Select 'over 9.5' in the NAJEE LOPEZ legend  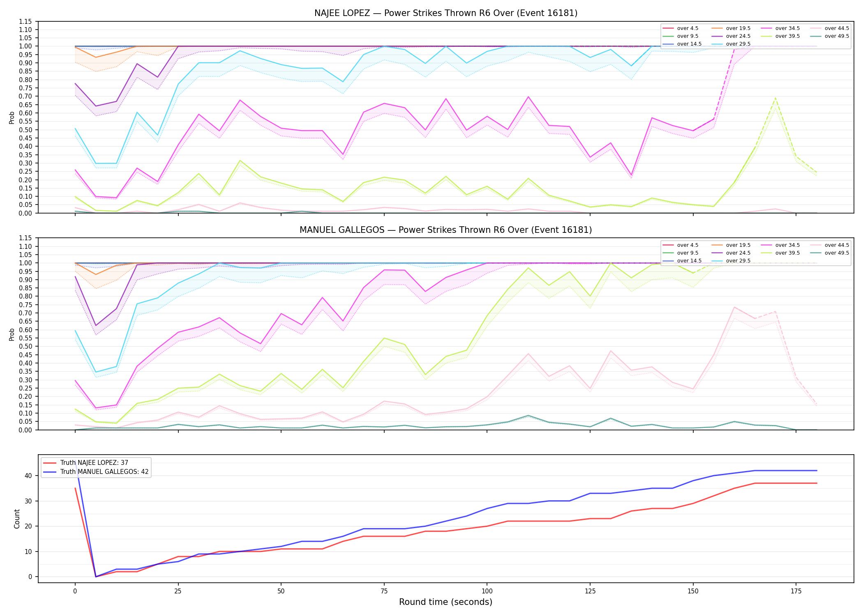coord(681,36)
